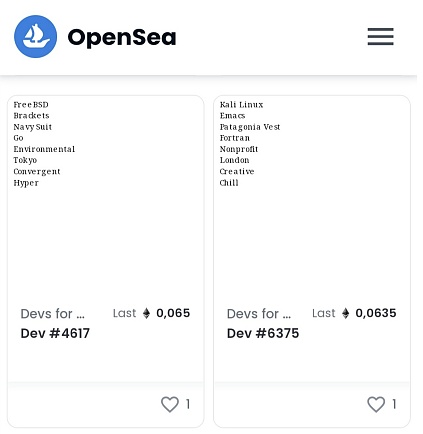
Task: Click 'Last' label on Dev #6375 card
Action: (324, 313)
